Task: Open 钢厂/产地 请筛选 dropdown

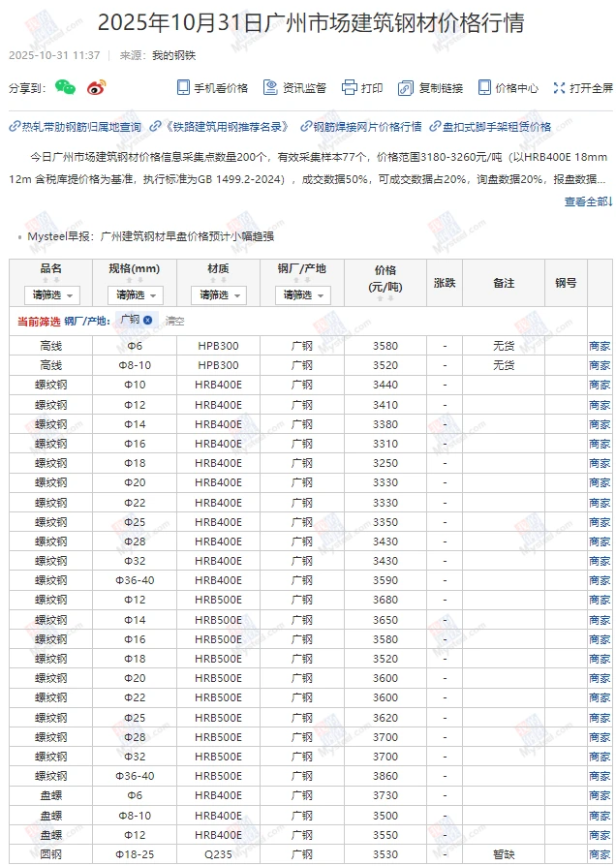Action: [303, 295]
